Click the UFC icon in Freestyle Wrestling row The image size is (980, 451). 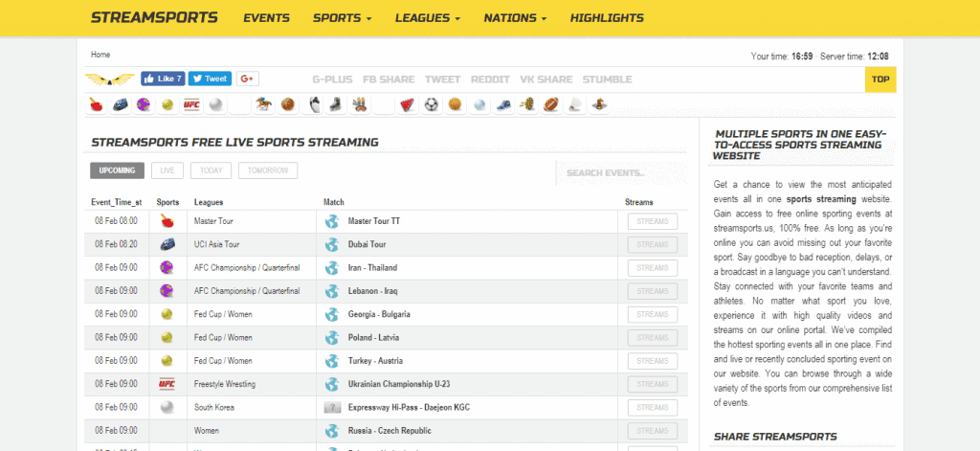(167, 384)
